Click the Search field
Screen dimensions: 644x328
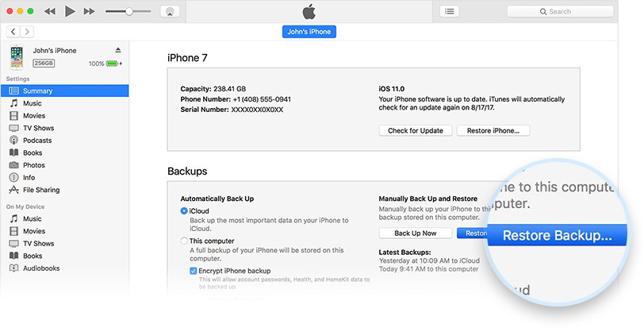coord(560,11)
